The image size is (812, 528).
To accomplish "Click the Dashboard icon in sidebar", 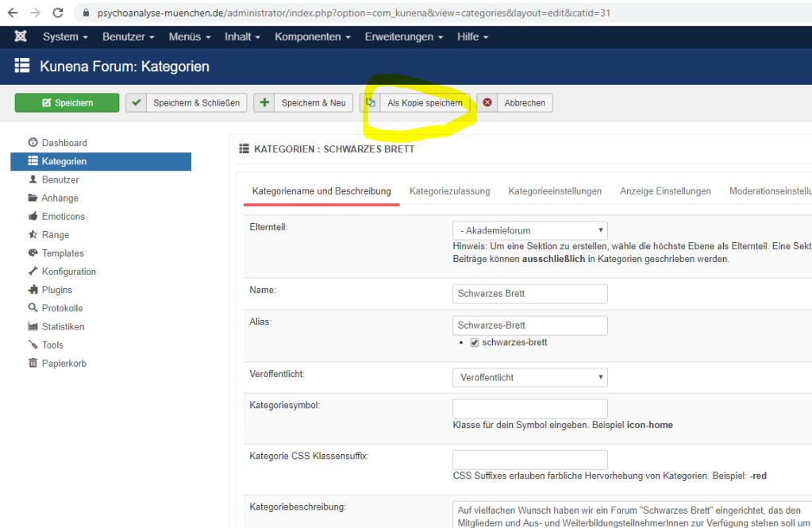I will tap(33, 143).
